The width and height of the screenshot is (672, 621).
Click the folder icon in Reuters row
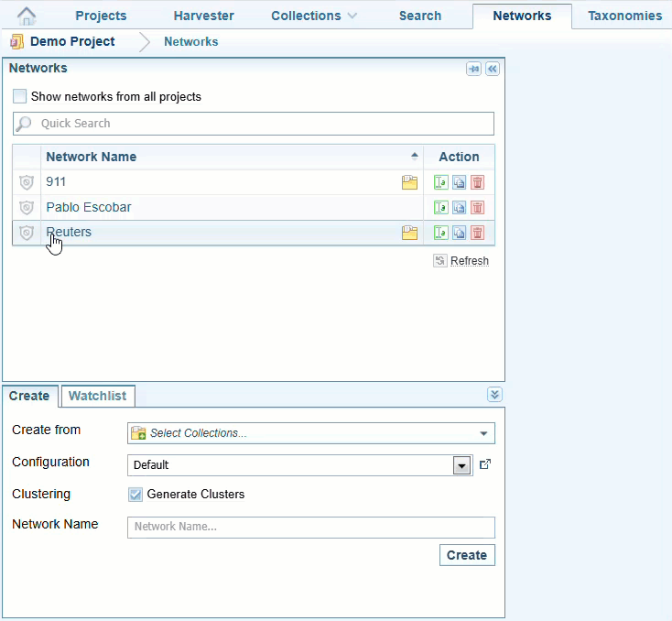pos(409,233)
